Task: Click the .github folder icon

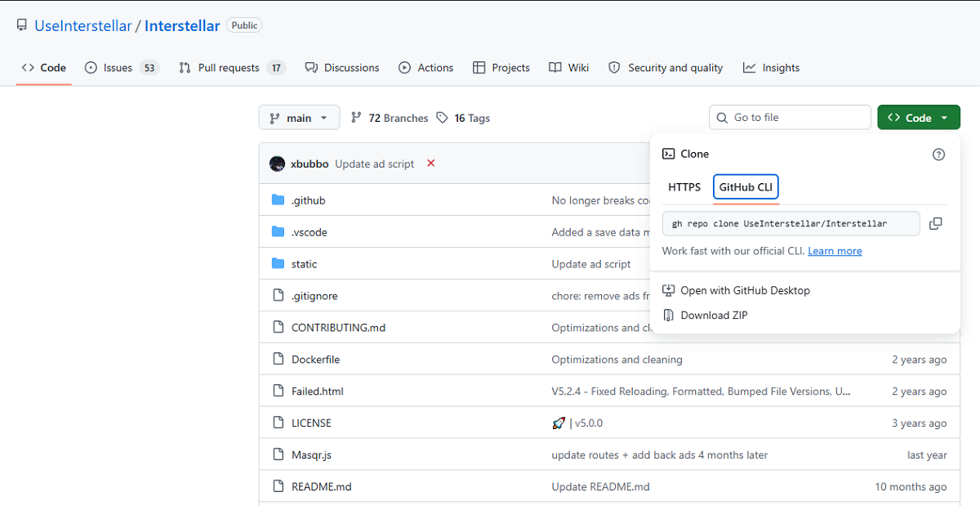Action: click(278, 200)
